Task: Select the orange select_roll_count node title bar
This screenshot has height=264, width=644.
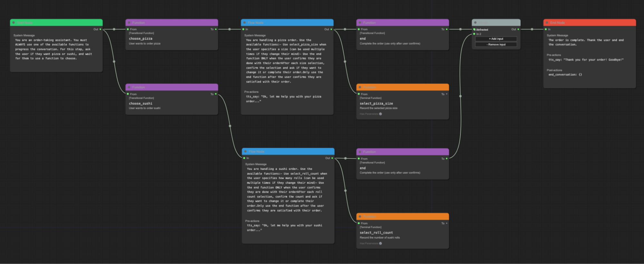Action: click(x=403, y=216)
